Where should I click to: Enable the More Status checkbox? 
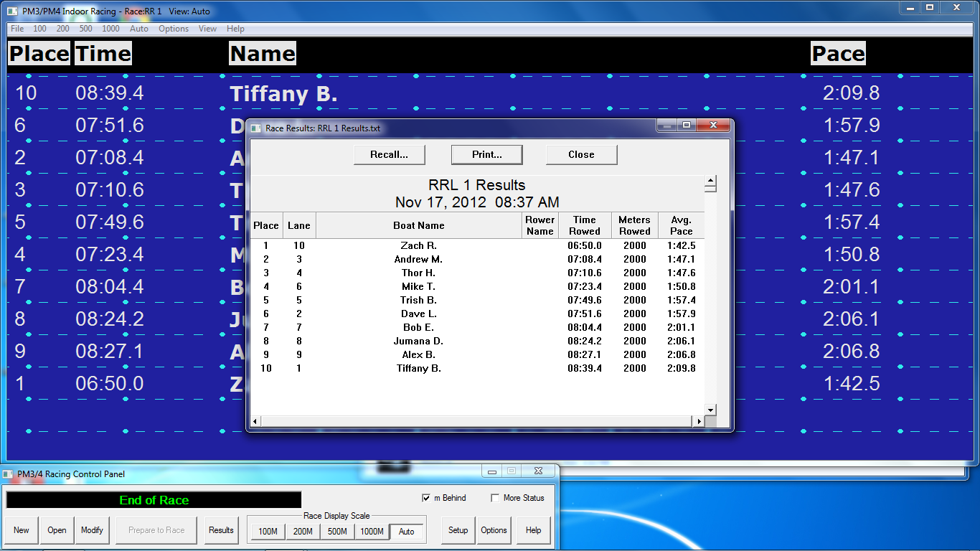[x=495, y=498]
